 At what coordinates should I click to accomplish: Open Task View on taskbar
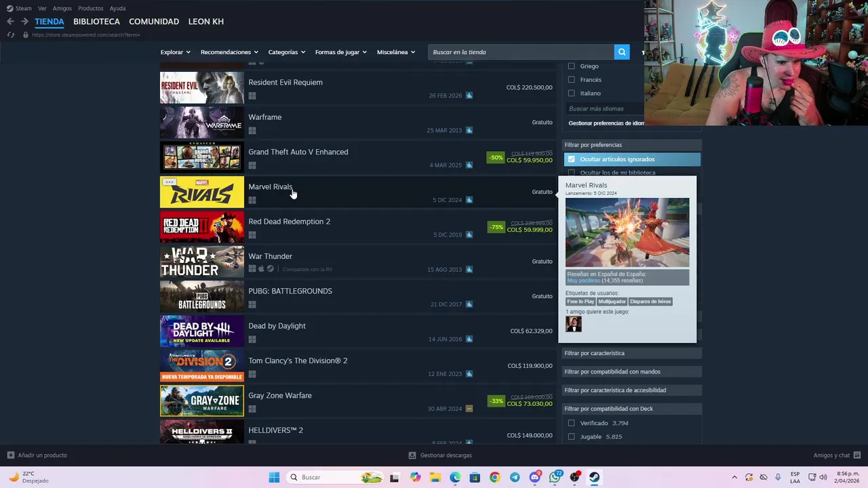tap(394, 477)
